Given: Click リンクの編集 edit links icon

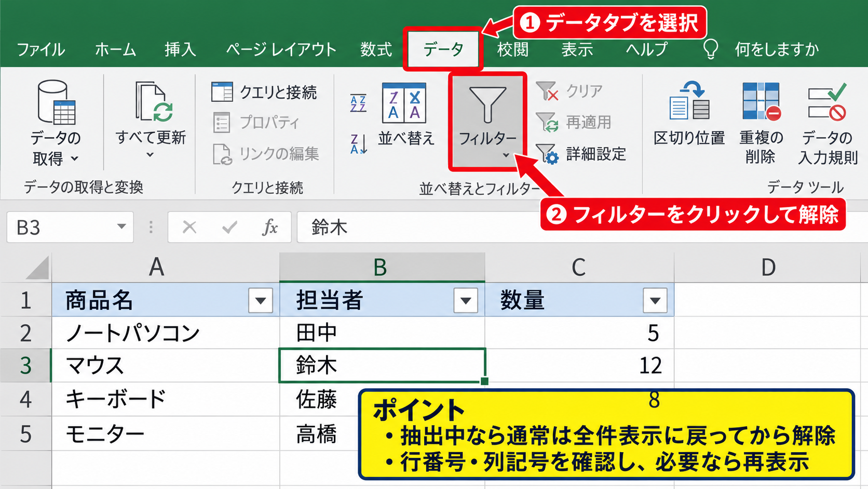Looking at the screenshot, I should click(x=222, y=154).
